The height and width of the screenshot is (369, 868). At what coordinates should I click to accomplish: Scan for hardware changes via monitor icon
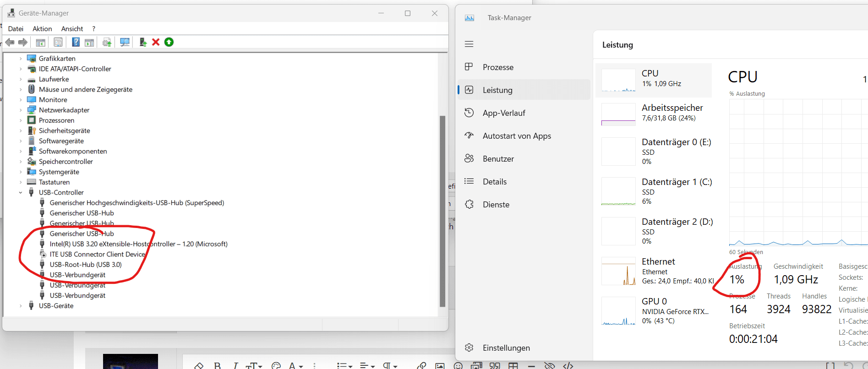(x=125, y=42)
